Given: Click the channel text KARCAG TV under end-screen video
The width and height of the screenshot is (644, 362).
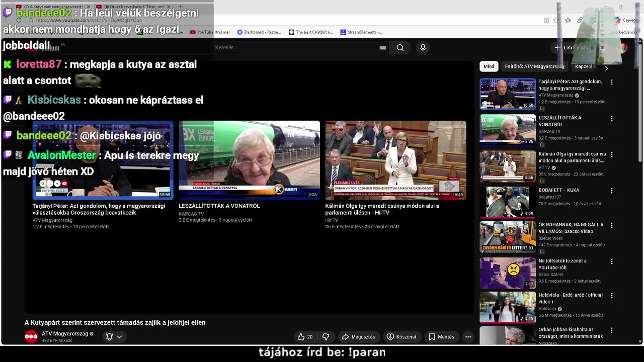Looking at the screenshot, I should tap(191, 214).
